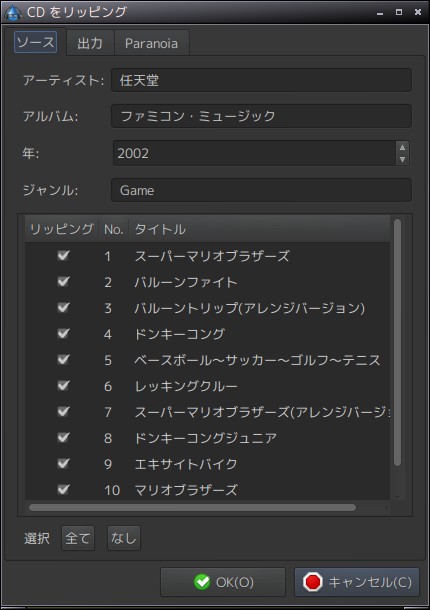
Task: Click the green checkmark icon on OK
Action: 202,582
